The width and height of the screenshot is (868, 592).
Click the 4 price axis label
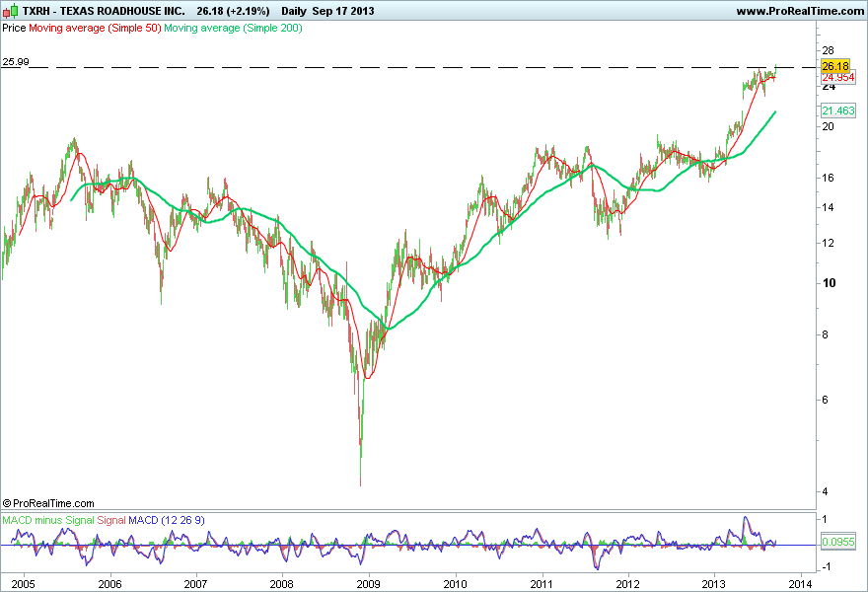826,491
